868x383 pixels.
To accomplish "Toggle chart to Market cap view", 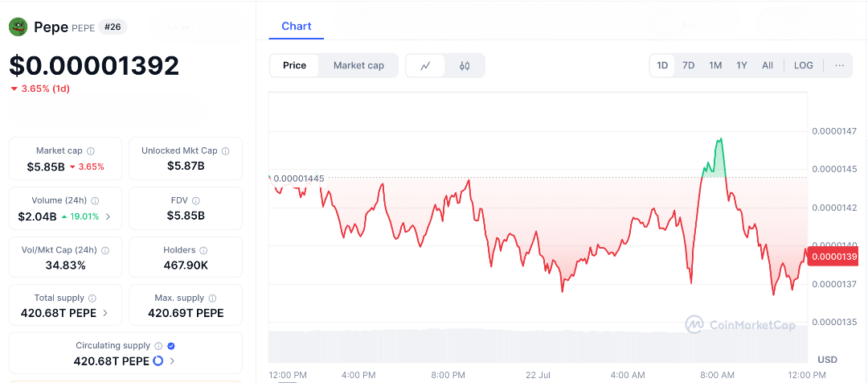I will [x=358, y=65].
